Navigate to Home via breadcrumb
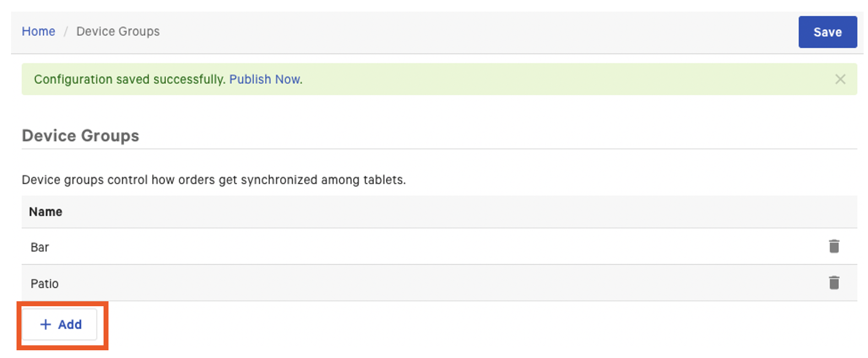 (x=38, y=31)
